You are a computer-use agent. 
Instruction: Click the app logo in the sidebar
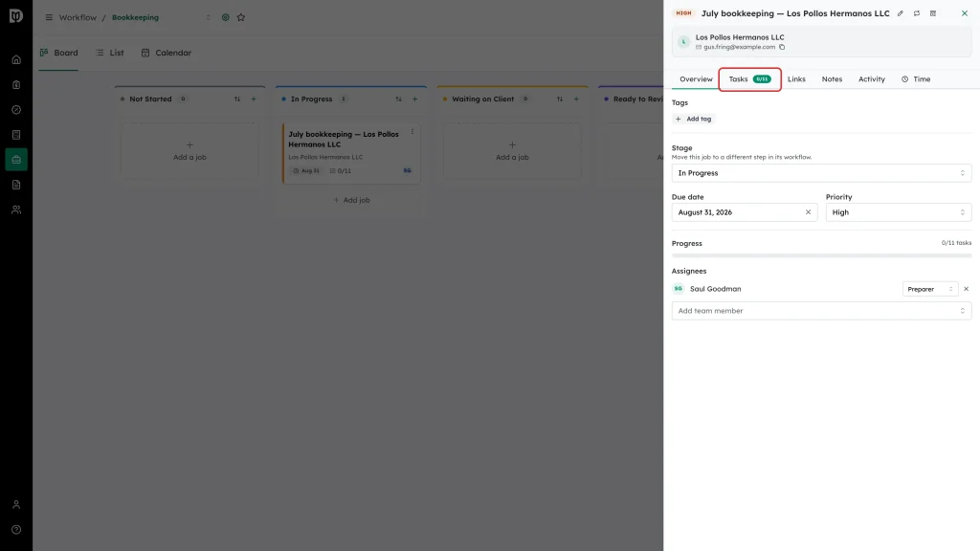16,15
